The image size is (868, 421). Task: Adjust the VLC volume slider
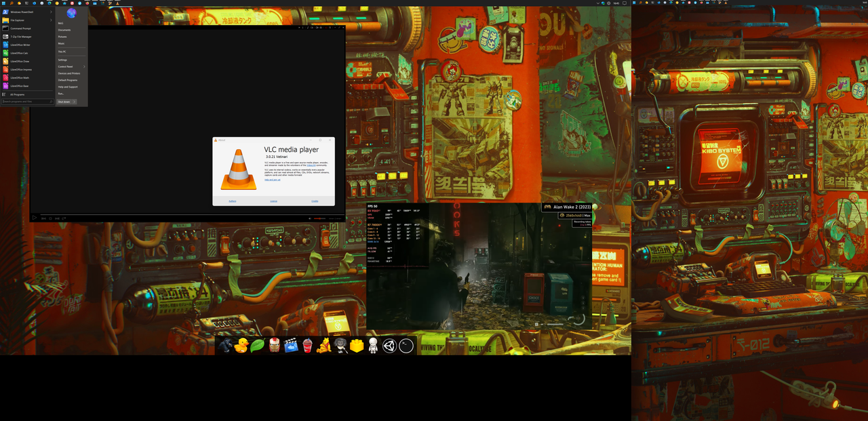point(319,218)
